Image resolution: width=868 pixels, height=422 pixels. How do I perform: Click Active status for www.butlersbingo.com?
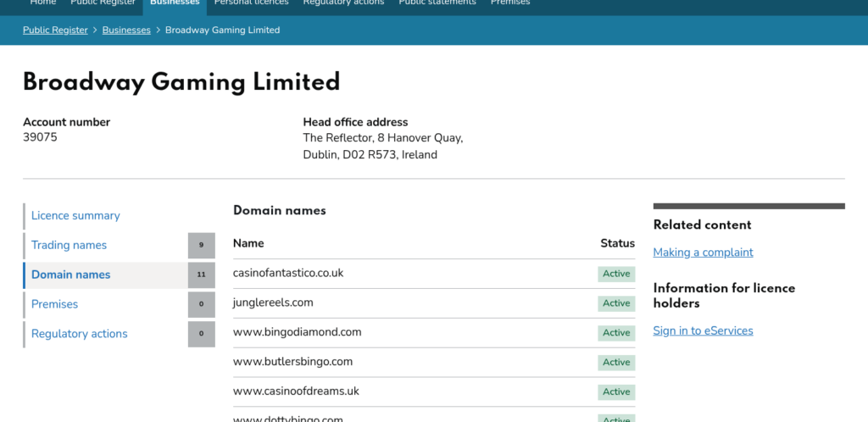click(x=616, y=363)
